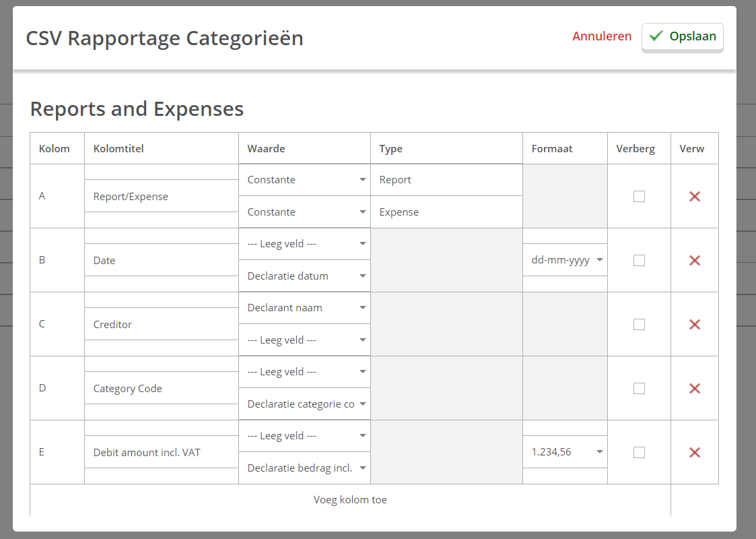Click the Opslaan save button
The image size is (756, 539).
click(x=683, y=36)
